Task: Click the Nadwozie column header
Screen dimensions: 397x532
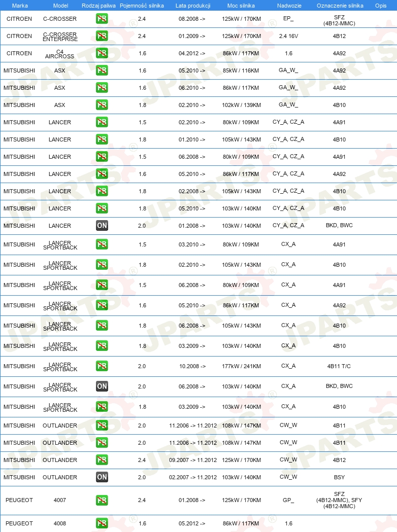Action: coord(289,6)
